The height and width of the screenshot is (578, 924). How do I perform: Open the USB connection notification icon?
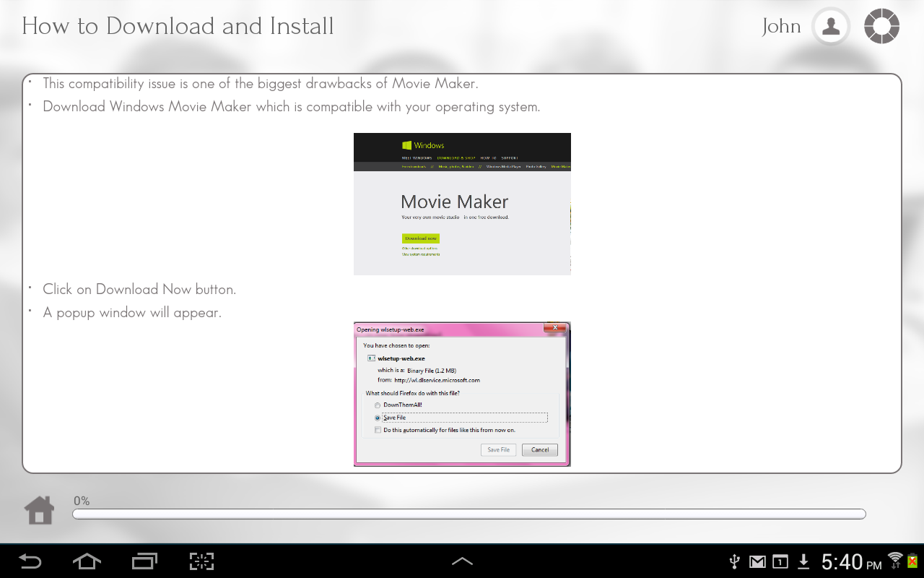(x=735, y=561)
